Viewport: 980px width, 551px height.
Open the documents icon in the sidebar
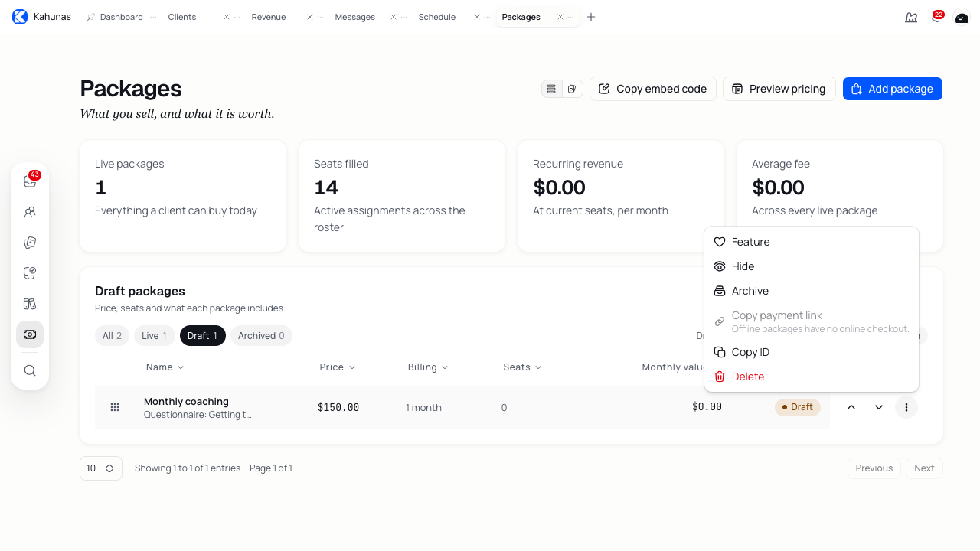pyautogui.click(x=30, y=243)
